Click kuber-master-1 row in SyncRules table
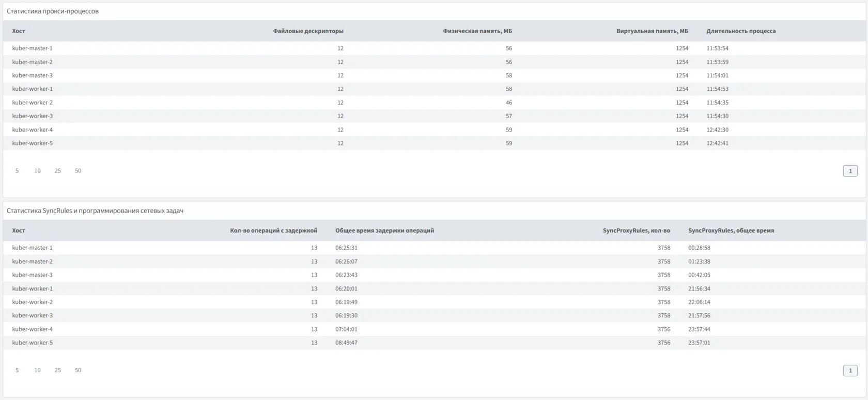 33,248
